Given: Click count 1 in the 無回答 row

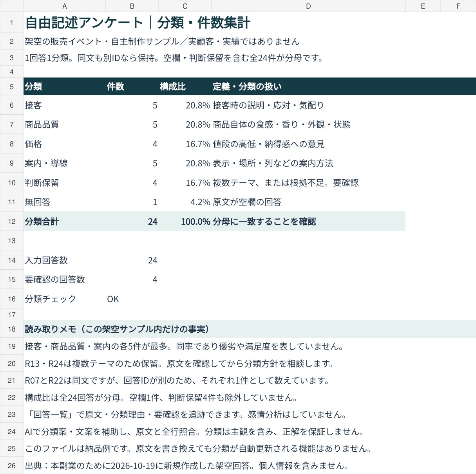Looking at the screenshot, I should click(x=132, y=202).
